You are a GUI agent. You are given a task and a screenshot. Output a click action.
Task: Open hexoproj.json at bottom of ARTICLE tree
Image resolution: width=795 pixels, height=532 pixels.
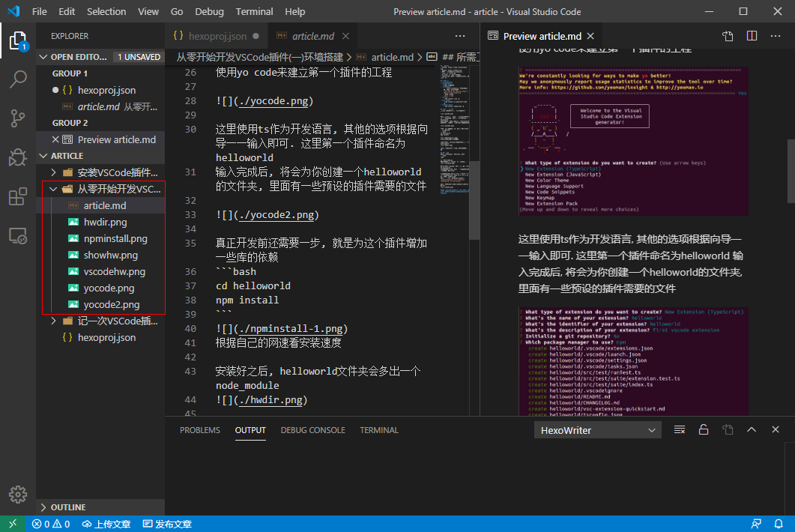tap(100, 337)
